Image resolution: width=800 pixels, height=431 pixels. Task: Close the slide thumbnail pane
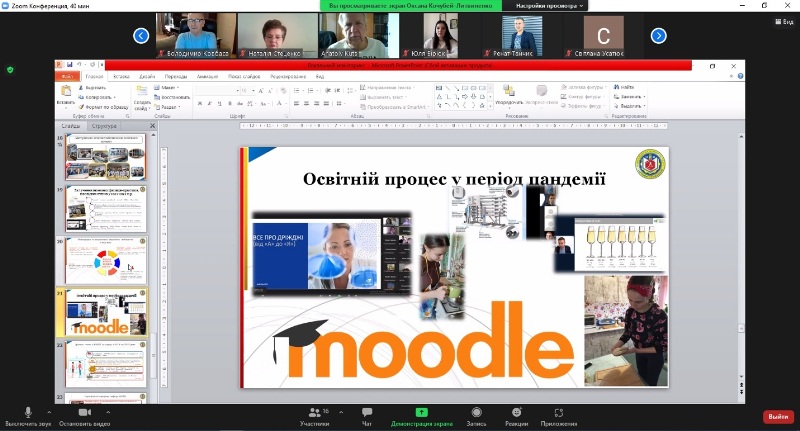point(152,125)
